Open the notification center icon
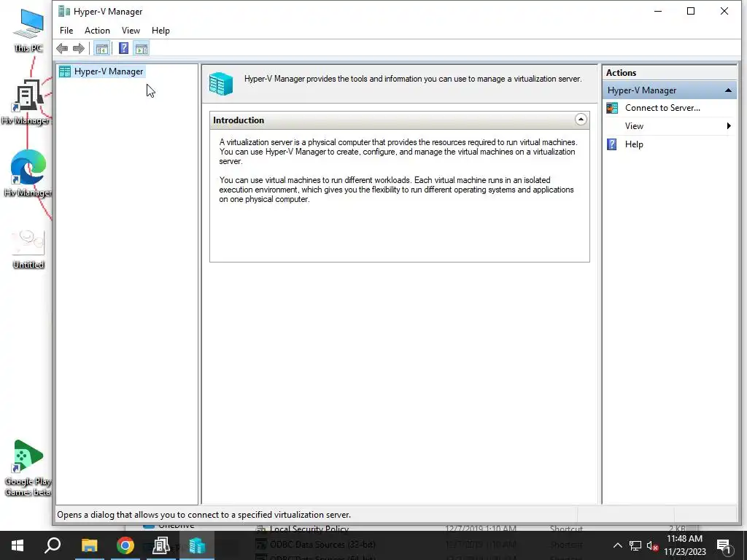Screen dimensions: 747x560 tap(724, 545)
